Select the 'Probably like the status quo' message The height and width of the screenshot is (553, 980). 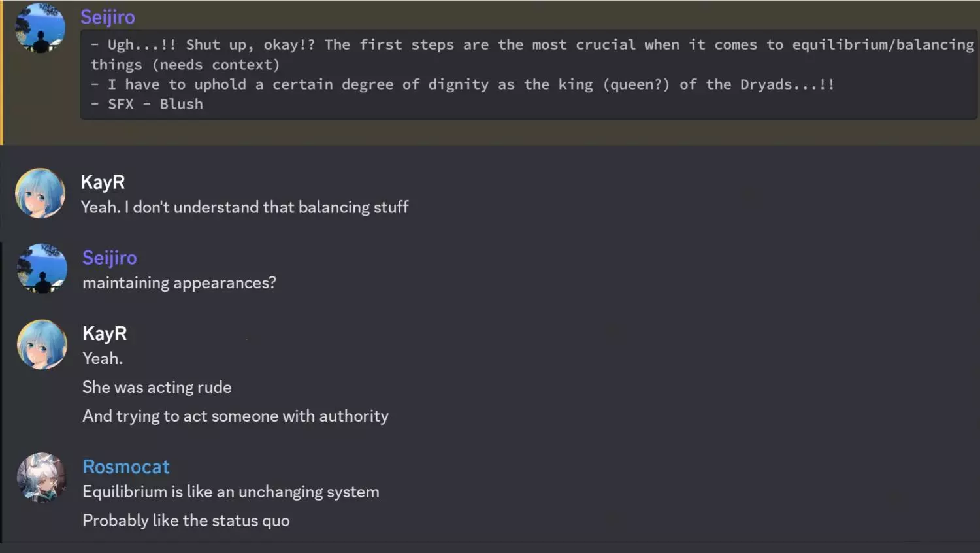click(186, 521)
